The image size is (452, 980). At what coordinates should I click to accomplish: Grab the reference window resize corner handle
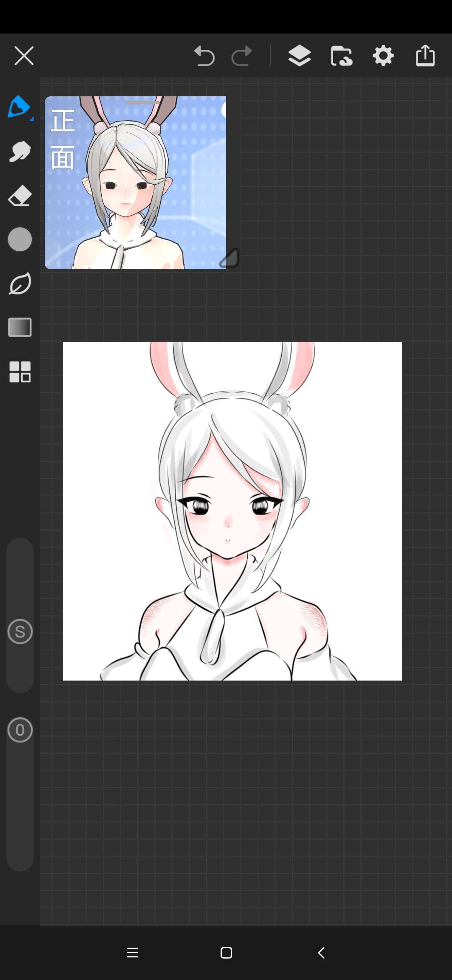(x=230, y=258)
